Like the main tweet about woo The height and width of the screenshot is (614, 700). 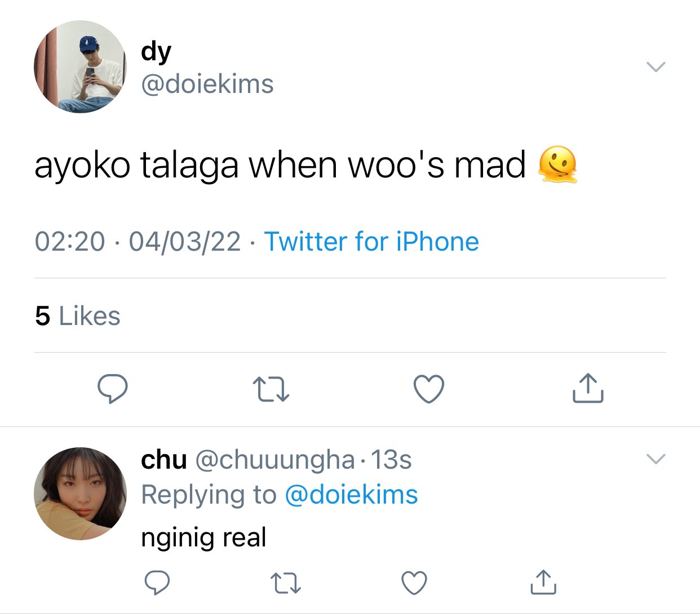429,389
